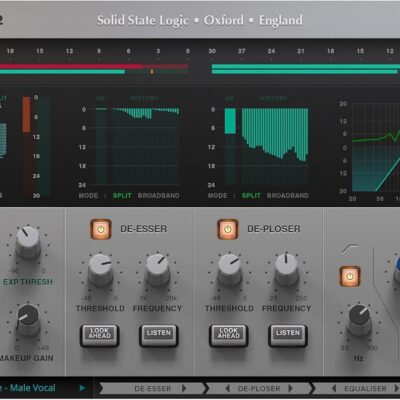The width and height of the screenshot is (400, 400).
Task: Click left arrow beside EQUALISER tab
Action: pyautogui.click(x=334, y=388)
